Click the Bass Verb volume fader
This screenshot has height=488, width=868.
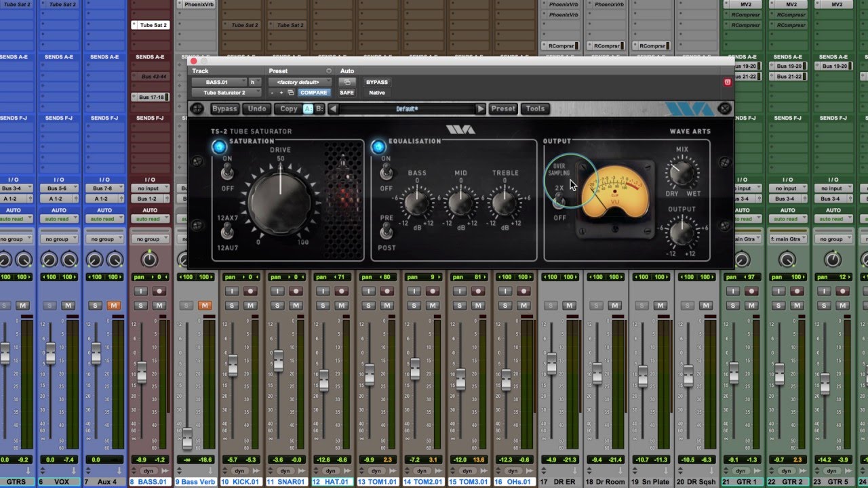[x=187, y=439]
